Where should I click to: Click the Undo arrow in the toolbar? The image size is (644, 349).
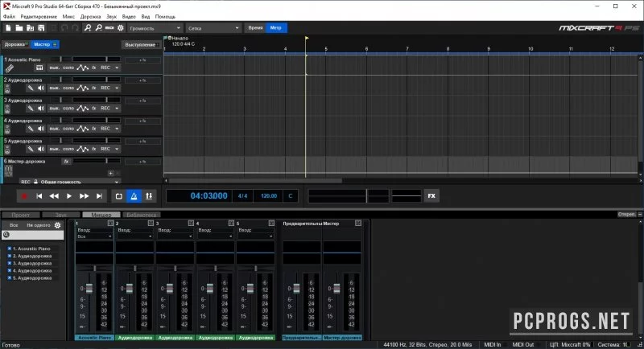pos(64,28)
